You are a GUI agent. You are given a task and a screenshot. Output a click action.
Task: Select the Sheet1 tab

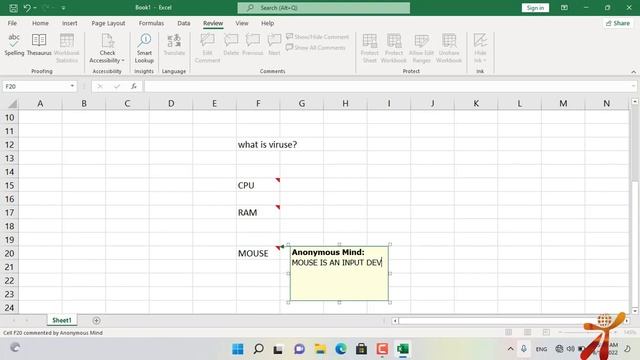pyautogui.click(x=62, y=320)
